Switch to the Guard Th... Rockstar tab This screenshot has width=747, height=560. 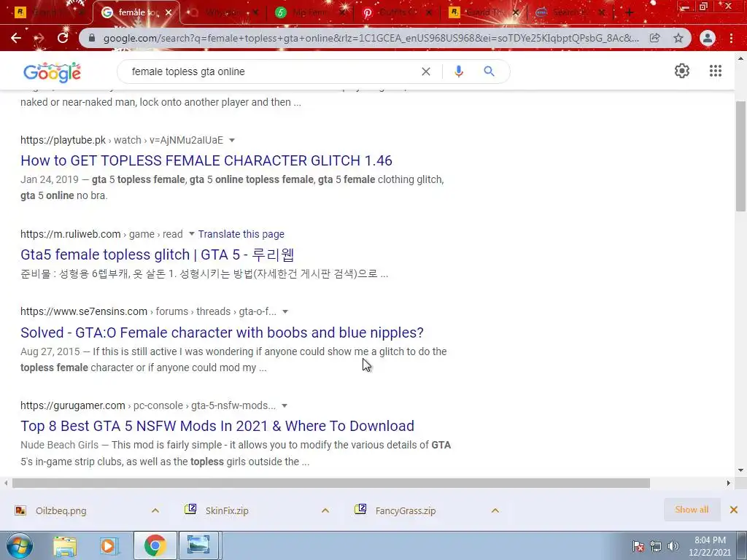(484, 13)
